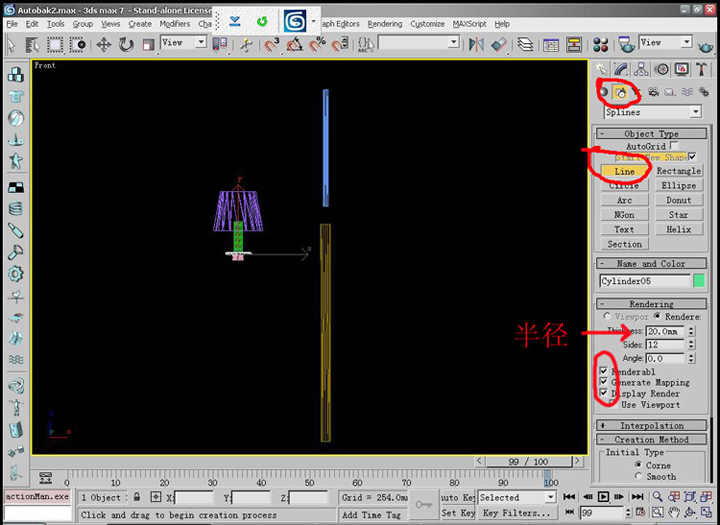The width and height of the screenshot is (720, 525).
Task: Collapse the Object Type rollout
Action: coord(651,134)
